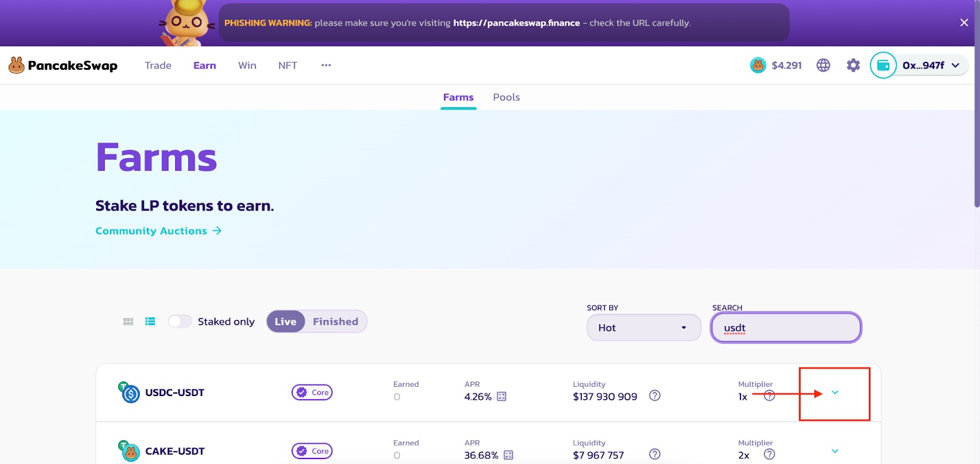Dismiss the phishing warning banner

pos(964,23)
